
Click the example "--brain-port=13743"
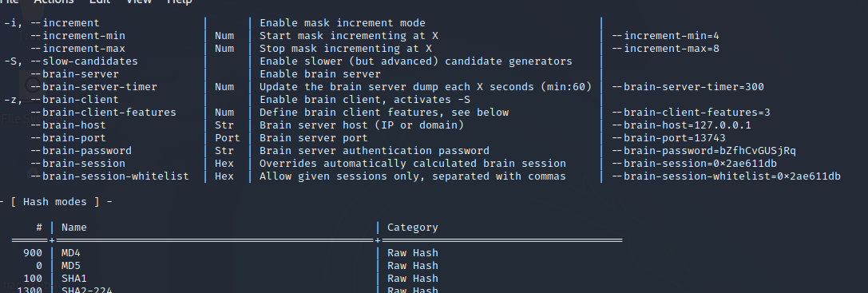click(x=668, y=138)
